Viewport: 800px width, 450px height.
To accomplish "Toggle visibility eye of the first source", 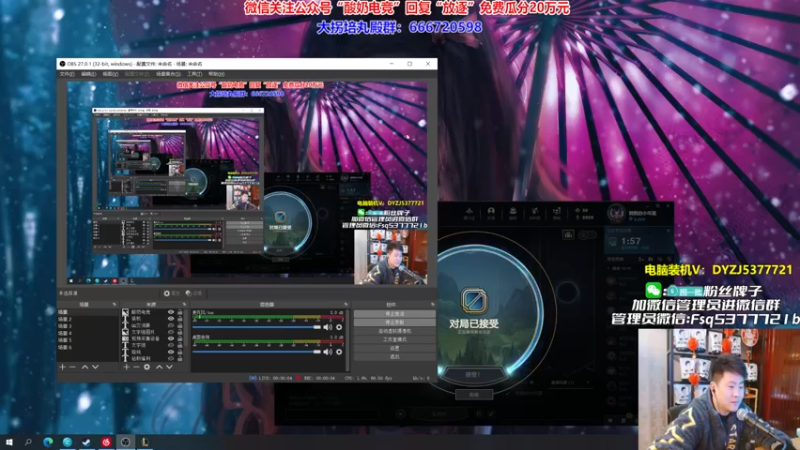I will 171,312.
